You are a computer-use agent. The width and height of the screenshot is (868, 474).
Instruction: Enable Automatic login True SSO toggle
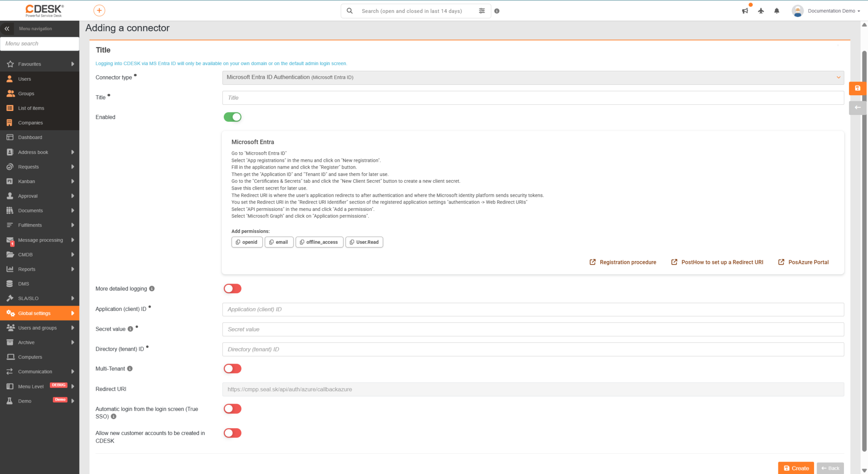coord(232,409)
